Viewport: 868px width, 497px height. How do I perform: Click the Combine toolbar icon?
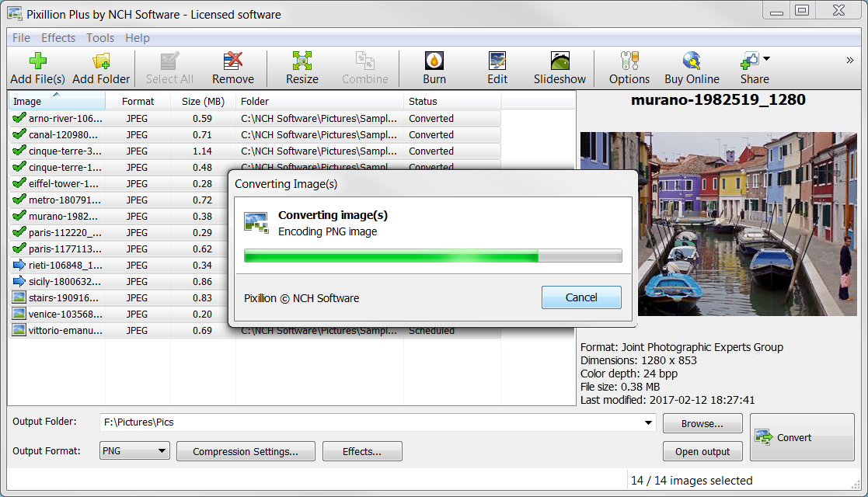pyautogui.click(x=364, y=61)
